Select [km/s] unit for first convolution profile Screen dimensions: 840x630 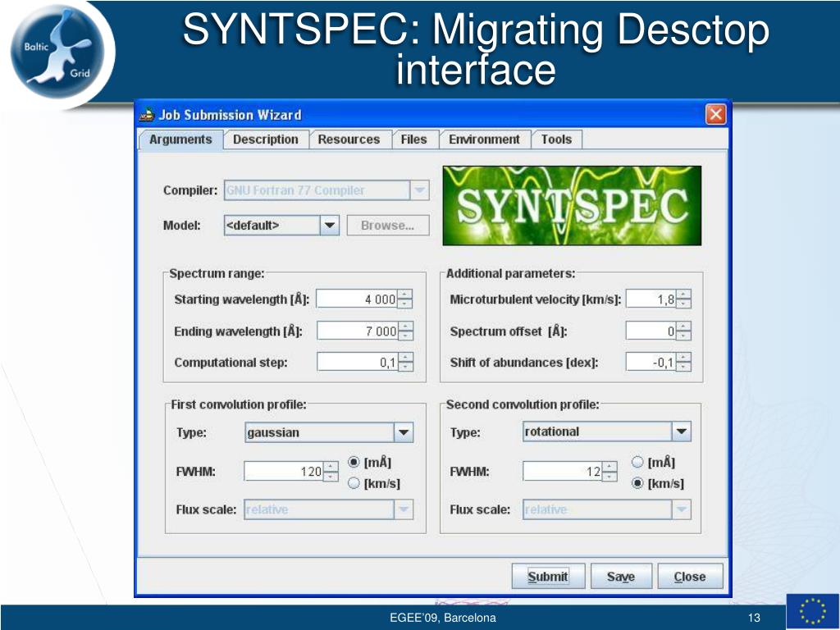click(x=354, y=483)
